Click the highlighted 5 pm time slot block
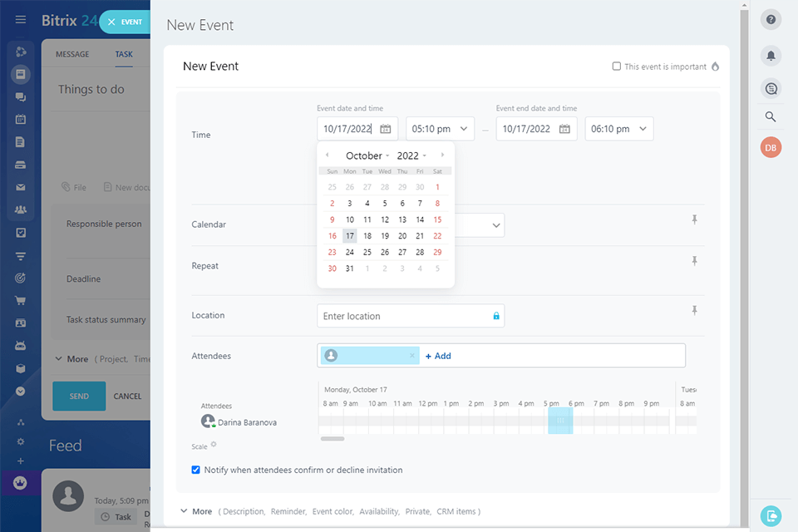Screen dimensions: 798x532 tap(560, 421)
